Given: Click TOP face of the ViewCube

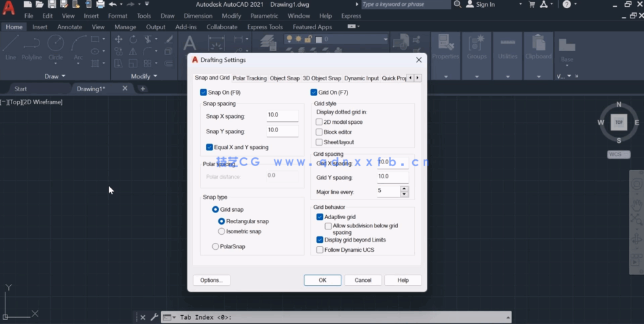Looking at the screenshot, I should pyautogui.click(x=619, y=123).
